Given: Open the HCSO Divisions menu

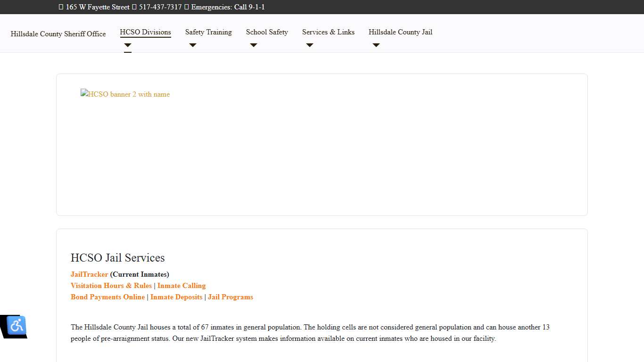Looking at the screenshot, I should coord(145,32).
